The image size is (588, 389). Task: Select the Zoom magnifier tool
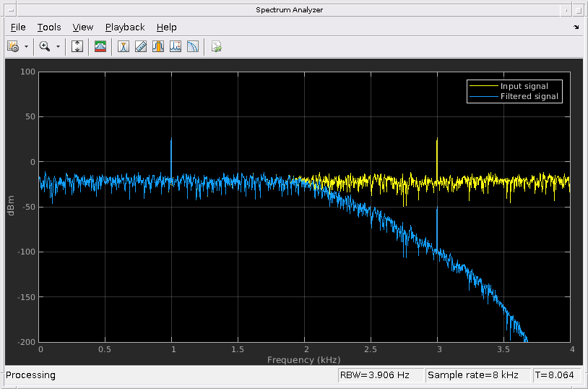click(x=45, y=46)
